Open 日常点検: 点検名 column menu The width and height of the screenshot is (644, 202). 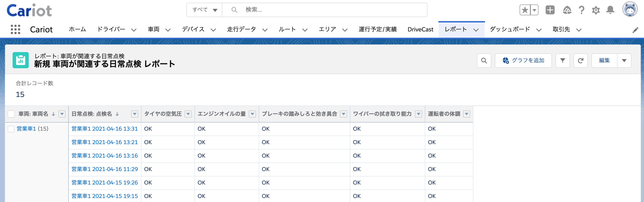(x=135, y=114)
